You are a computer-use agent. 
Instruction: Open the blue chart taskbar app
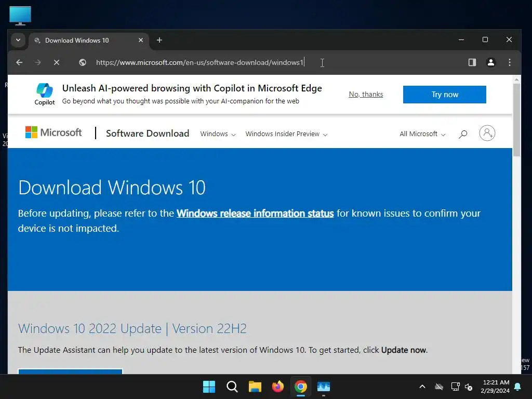tap(324, 387)
